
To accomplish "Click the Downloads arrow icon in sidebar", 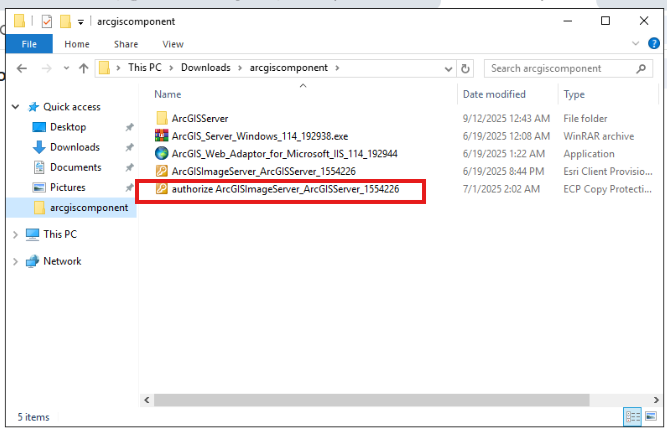I will tap(39, 147).
